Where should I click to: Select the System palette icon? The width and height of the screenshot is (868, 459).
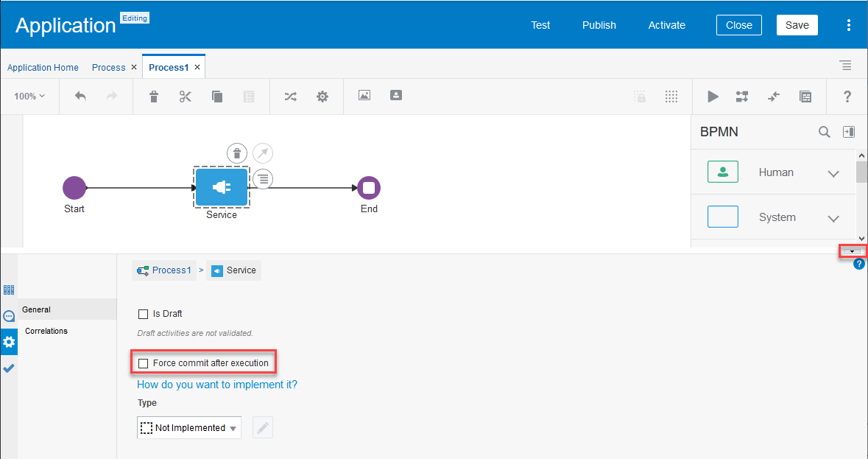tap(723, 217)
